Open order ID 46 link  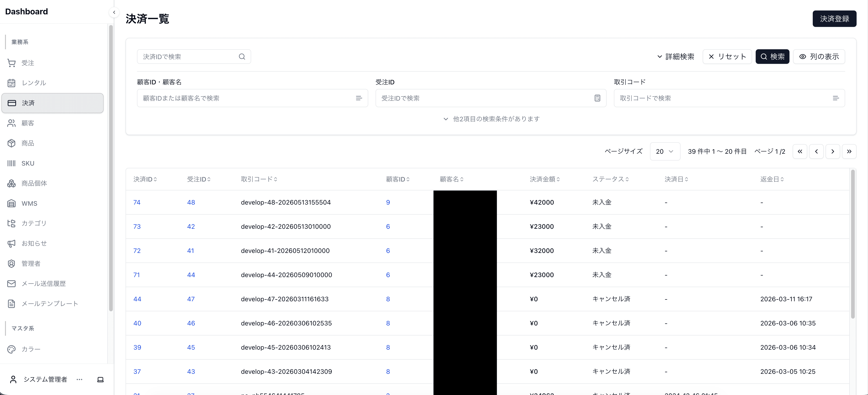coord(191,323)
